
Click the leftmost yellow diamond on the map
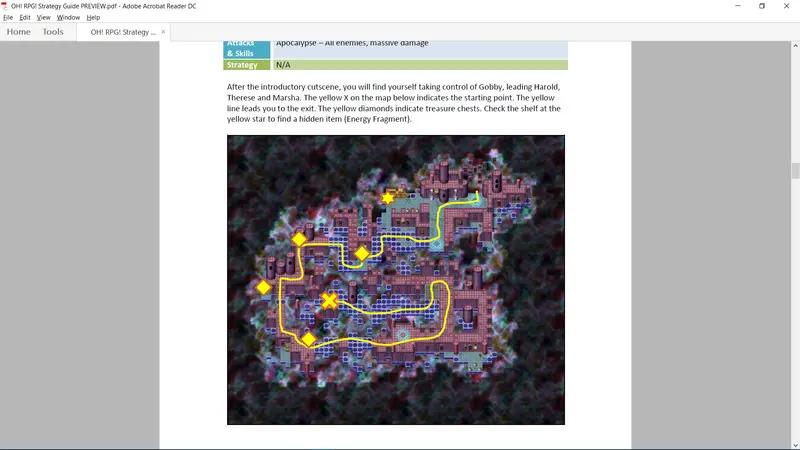(x=263, y=288)
